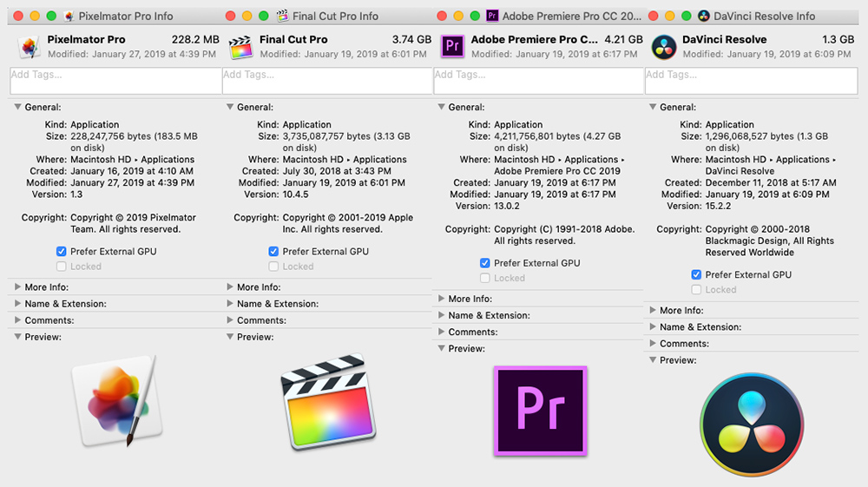
Task: Select the DaVinci Resolve header app icon
Action: point(664,47)
